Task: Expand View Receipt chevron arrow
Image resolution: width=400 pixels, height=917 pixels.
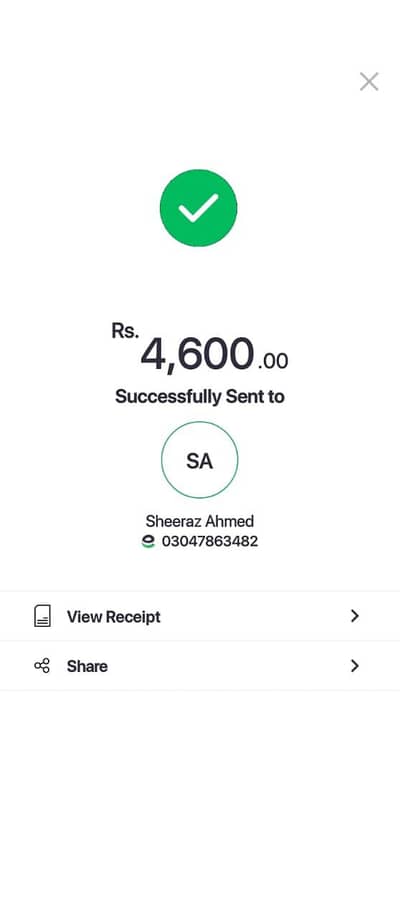Action: click(354, 616)
